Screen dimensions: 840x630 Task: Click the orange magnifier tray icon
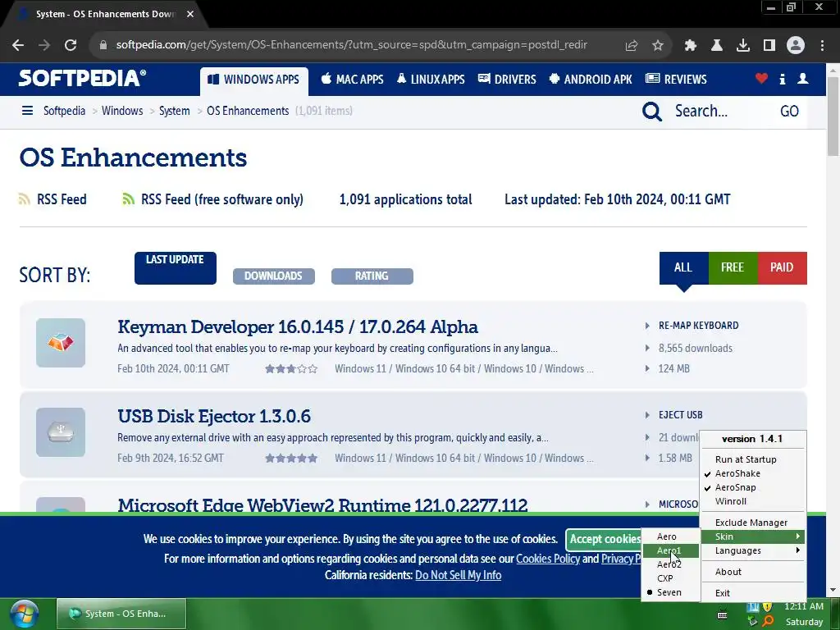(768, 621)
